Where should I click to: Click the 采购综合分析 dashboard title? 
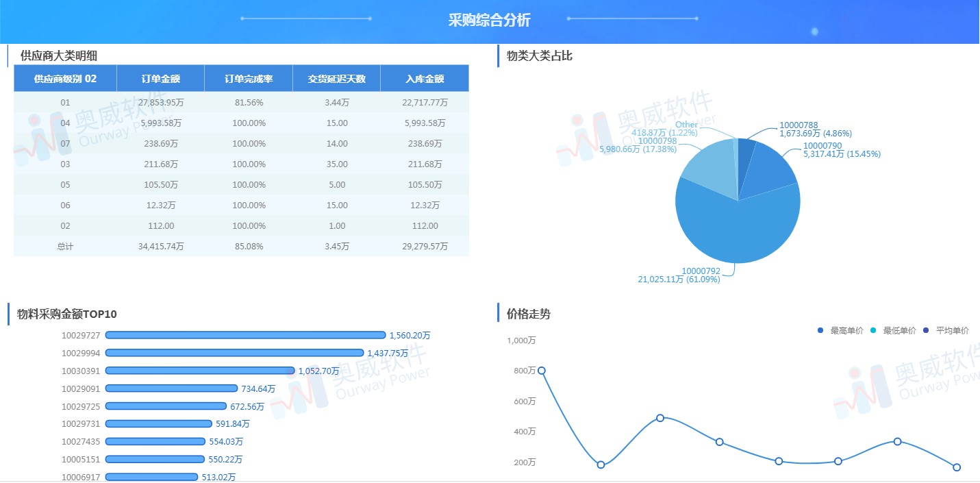point(489,21)
